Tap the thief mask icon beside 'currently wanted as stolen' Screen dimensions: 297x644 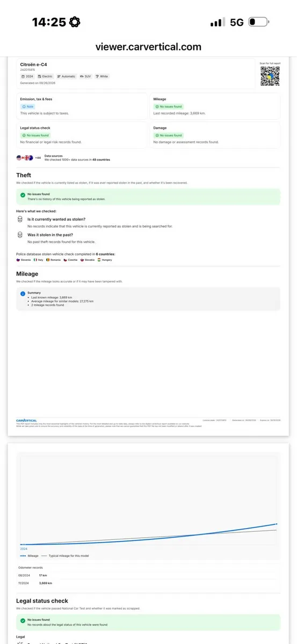20,221
